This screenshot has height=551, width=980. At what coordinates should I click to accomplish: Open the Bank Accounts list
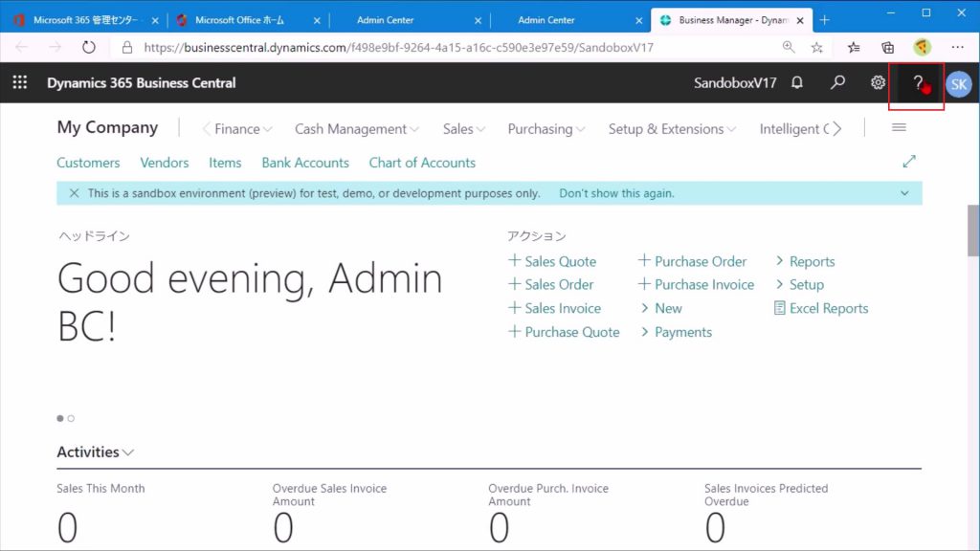305,163
